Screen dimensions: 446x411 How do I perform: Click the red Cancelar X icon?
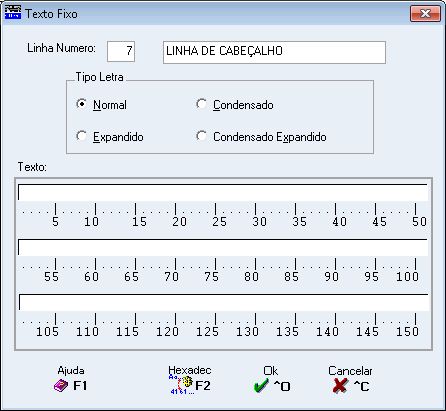pos(340,386)
